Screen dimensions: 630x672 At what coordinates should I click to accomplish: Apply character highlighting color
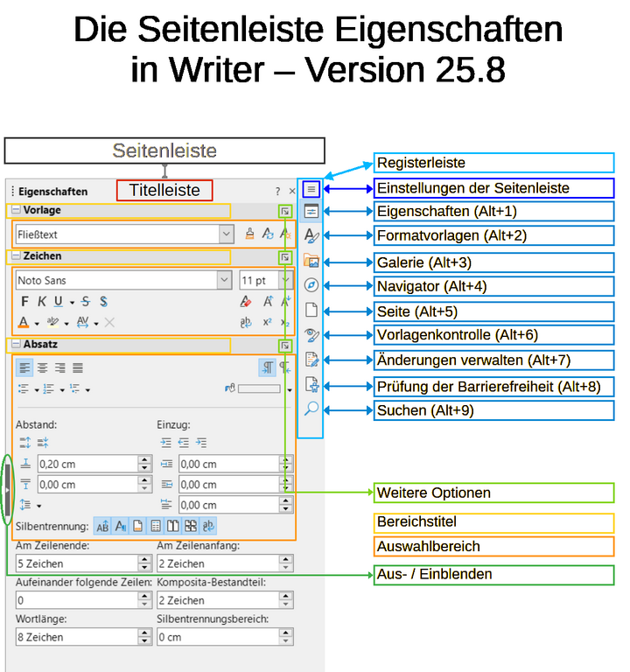coord(52,322)
